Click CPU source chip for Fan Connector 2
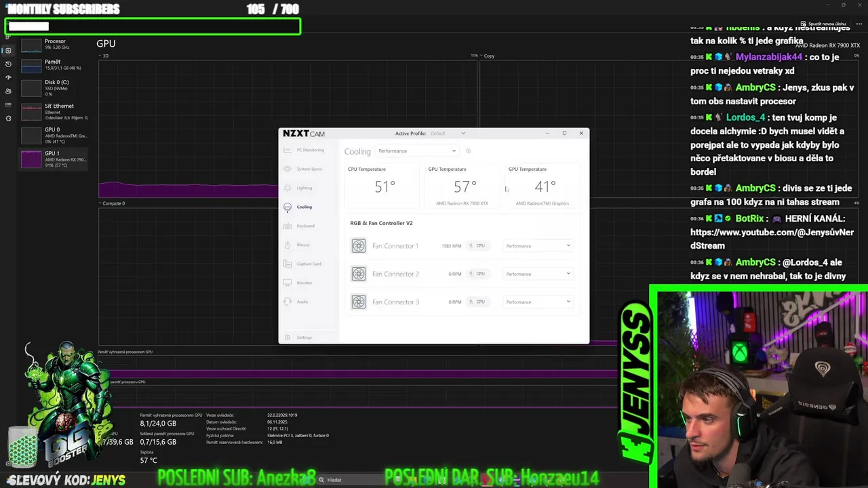Viewport: 868px width, 488px height. tap(477, 274)
